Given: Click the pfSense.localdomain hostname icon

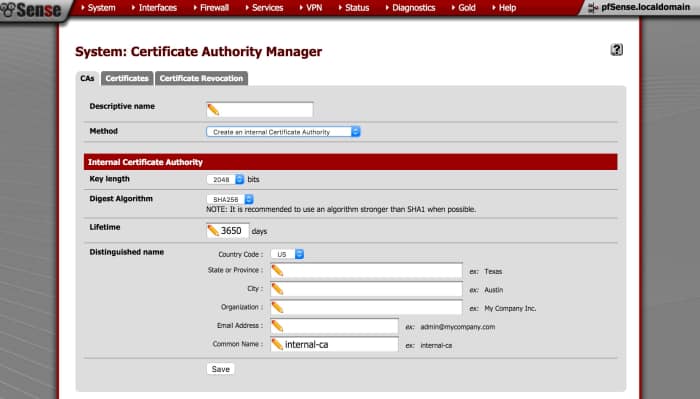Looking at the screenshot, I should point(593,8).
